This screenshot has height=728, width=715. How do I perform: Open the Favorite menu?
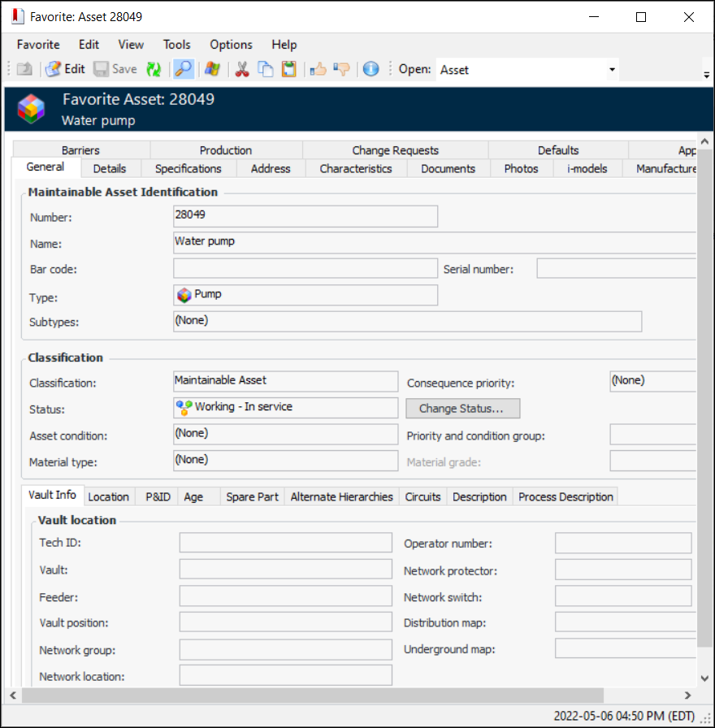[x=38, y=45]
